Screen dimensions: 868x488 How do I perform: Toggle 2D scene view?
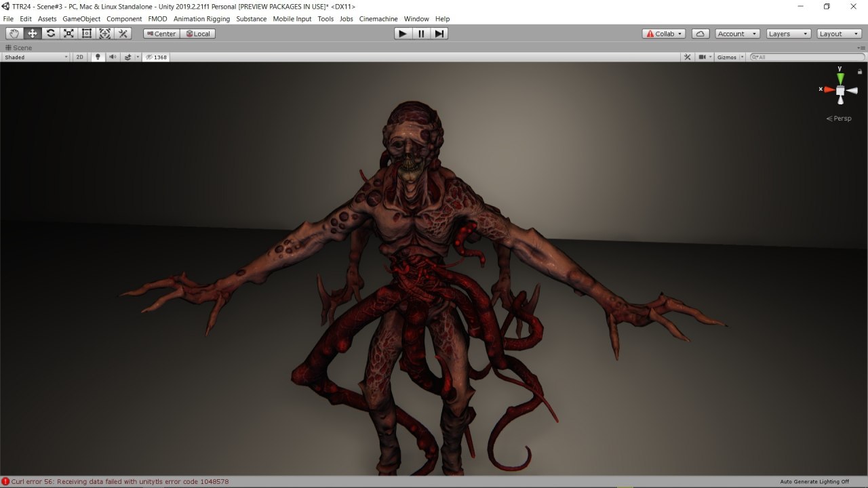[79, 57]
